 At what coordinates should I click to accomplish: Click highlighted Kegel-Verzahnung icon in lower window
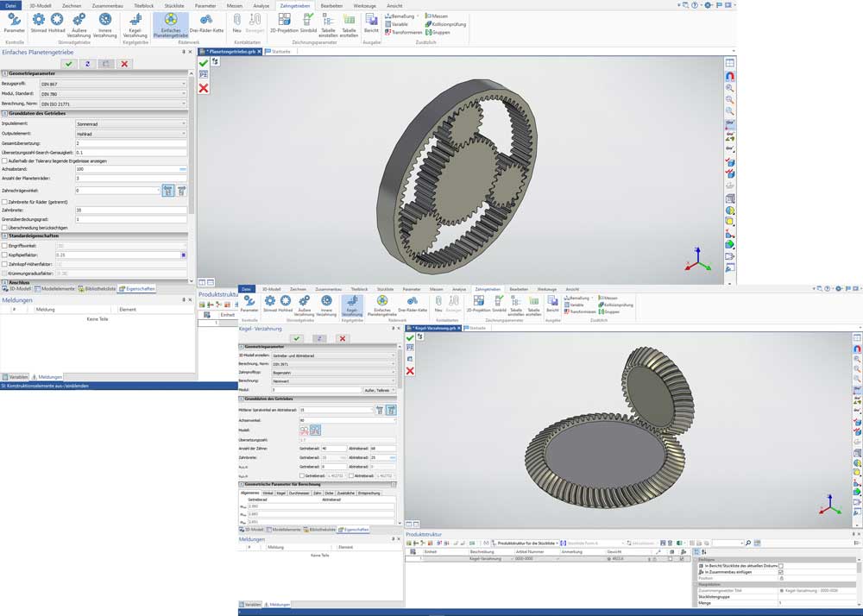click(x=352, y=305)
